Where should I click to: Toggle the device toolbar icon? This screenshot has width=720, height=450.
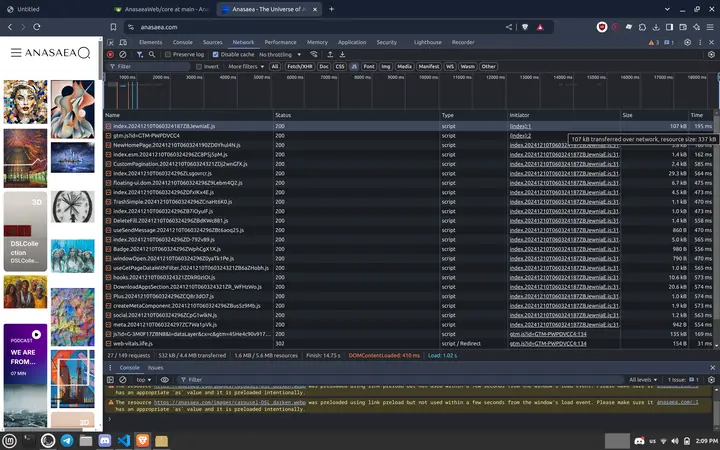click(124, 42)
